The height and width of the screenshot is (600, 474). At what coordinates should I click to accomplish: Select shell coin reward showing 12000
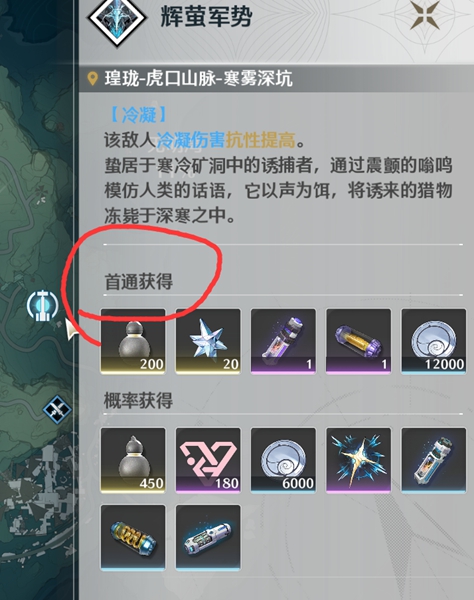(433, 341)
